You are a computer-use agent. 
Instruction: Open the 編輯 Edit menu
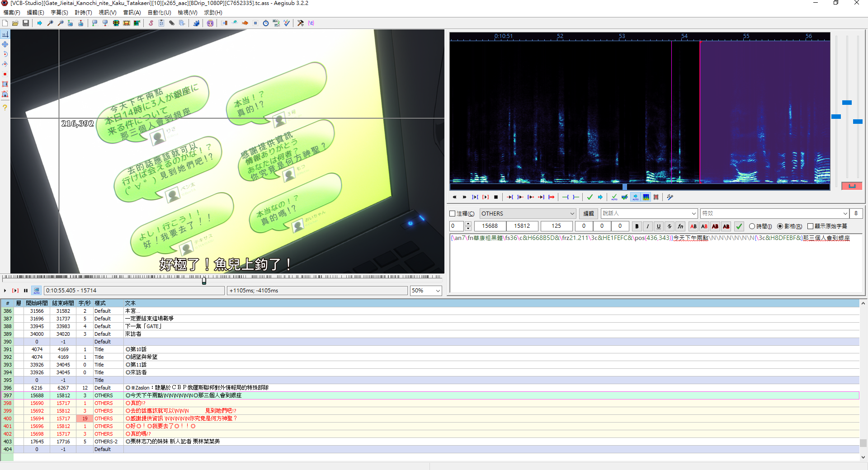(x=35, y=13)
